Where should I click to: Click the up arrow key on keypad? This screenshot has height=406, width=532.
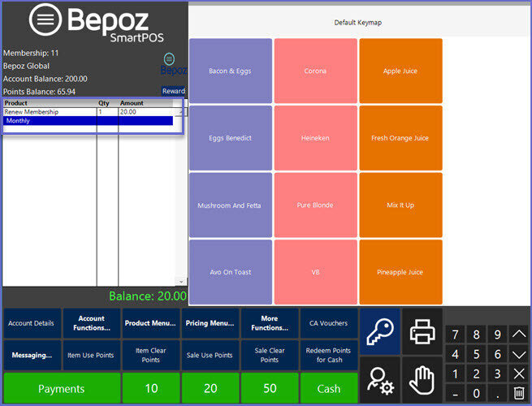519,335
